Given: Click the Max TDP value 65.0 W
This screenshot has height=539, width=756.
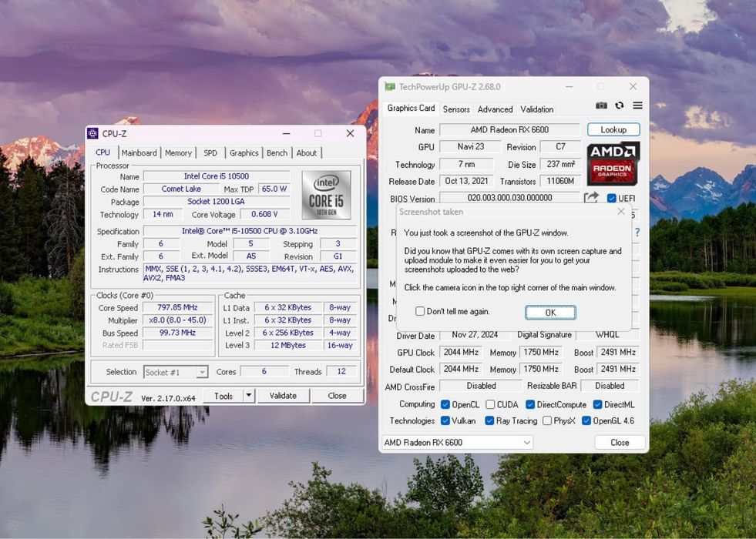Looking at the screenshot, I should (274, 189).
